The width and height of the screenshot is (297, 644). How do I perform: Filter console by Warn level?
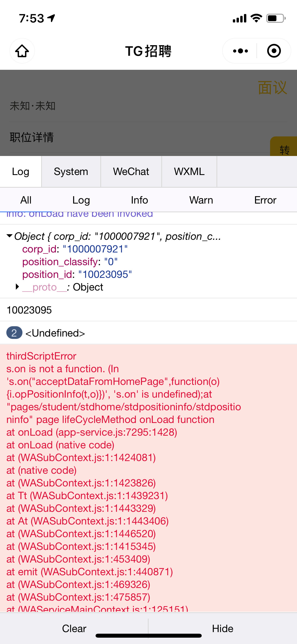pos(201,200)
